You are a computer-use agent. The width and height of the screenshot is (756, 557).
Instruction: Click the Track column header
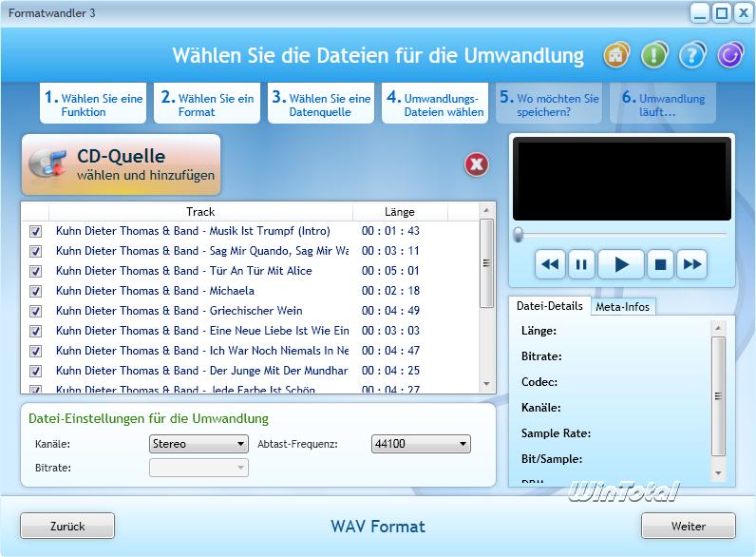(200, 212)
